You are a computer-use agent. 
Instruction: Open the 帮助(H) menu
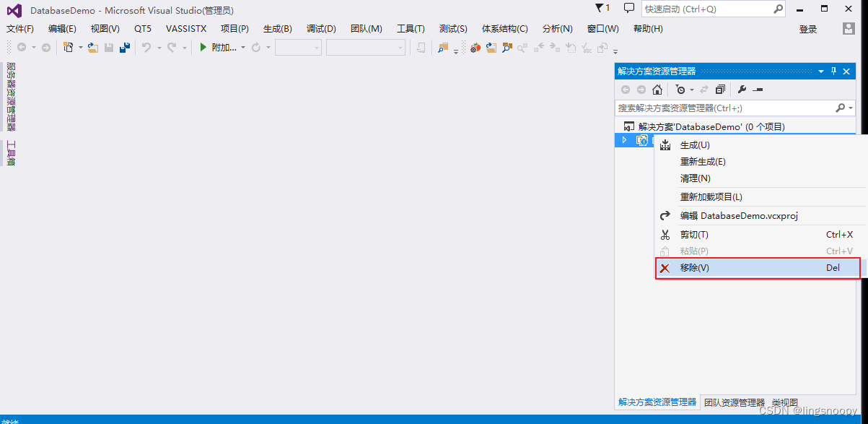point(648,29)
